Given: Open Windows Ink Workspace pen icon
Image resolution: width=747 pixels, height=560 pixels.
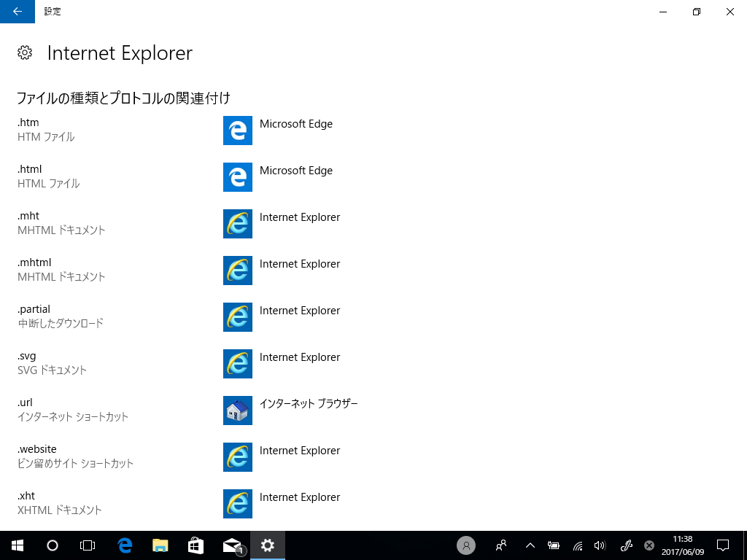Looking at the screenshot, I should pyautogui.click(x=625, y=545).
